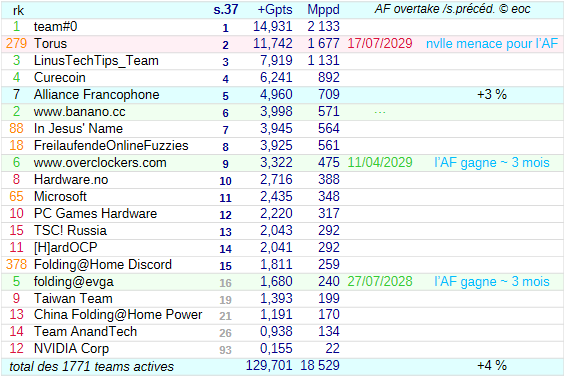
Task: Select overclockers date '11/04/2029'
Action: coord(380,163)
